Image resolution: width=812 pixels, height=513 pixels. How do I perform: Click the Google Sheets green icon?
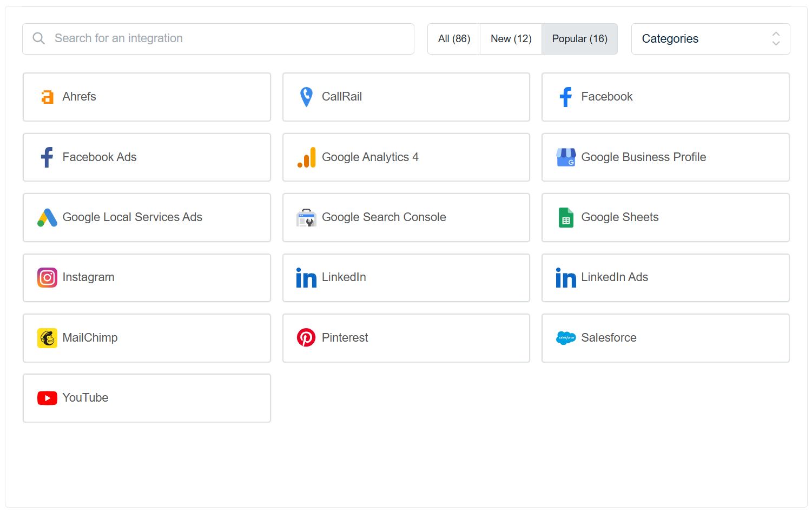coord(566,217)
